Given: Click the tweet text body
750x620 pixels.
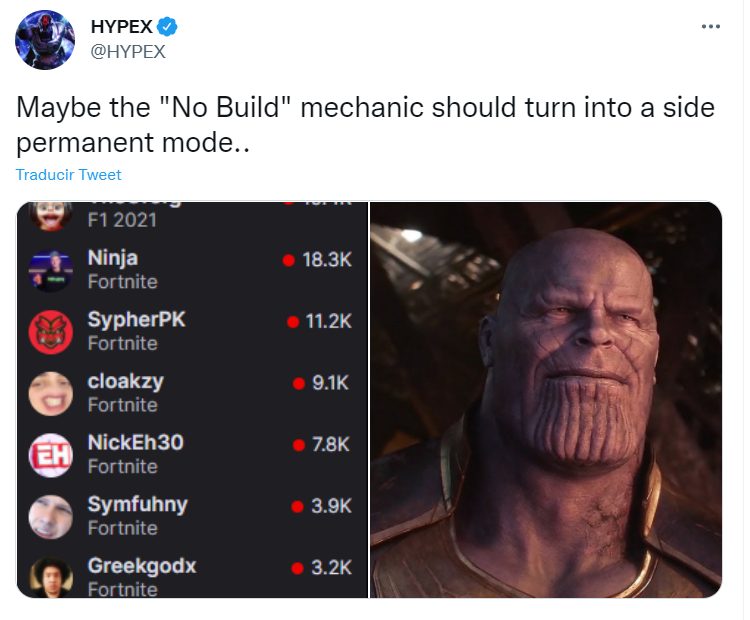Looking at the screenshot, I should click(365, 124).
